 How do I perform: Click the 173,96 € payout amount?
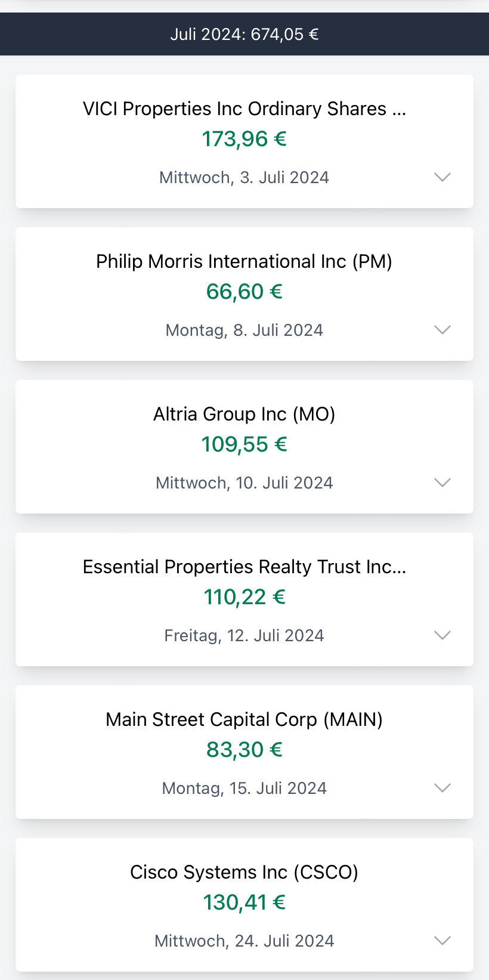[x=244, y=139]
